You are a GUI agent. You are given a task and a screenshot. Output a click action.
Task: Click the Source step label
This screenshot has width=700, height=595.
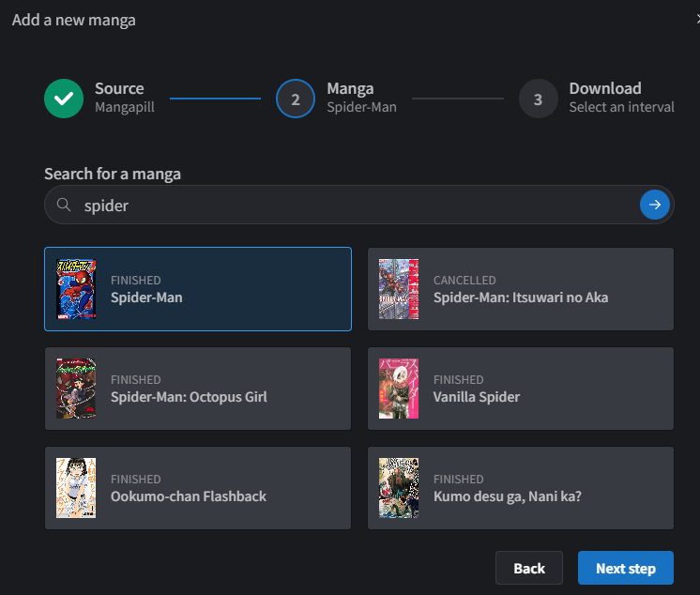119,88
